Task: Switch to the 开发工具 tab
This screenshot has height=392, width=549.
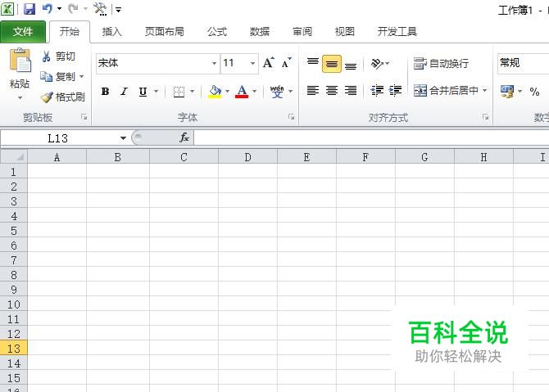Action: click(397, 32)
